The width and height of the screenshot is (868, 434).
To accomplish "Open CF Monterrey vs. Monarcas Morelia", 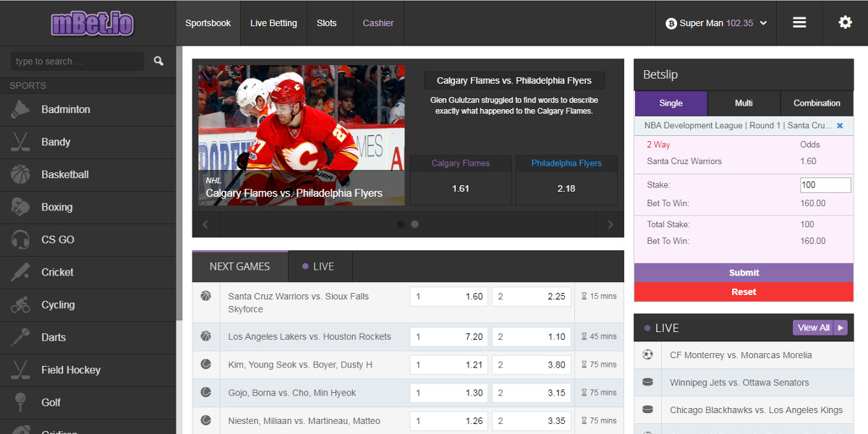I will pyautogui.click(x=741, y=355).
